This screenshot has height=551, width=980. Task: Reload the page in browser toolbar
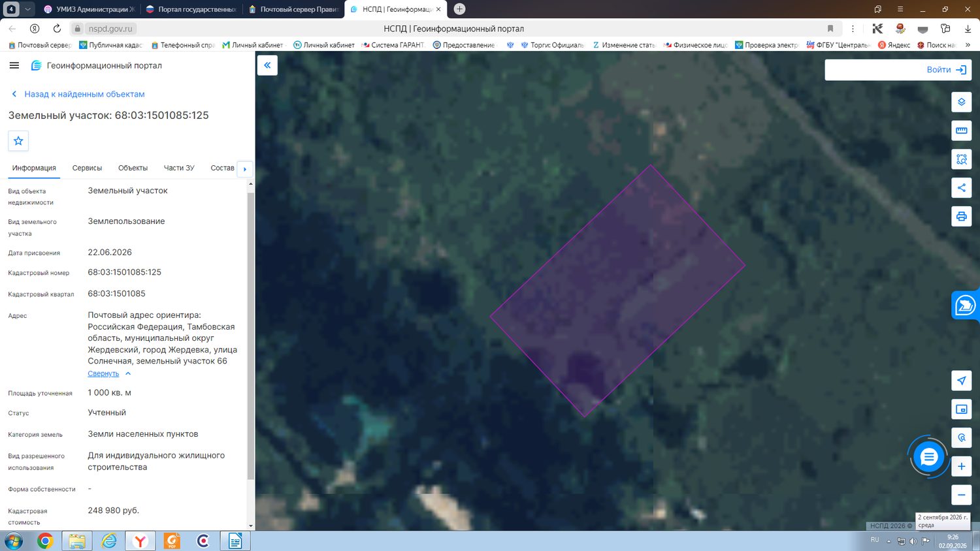coord(57,29)
